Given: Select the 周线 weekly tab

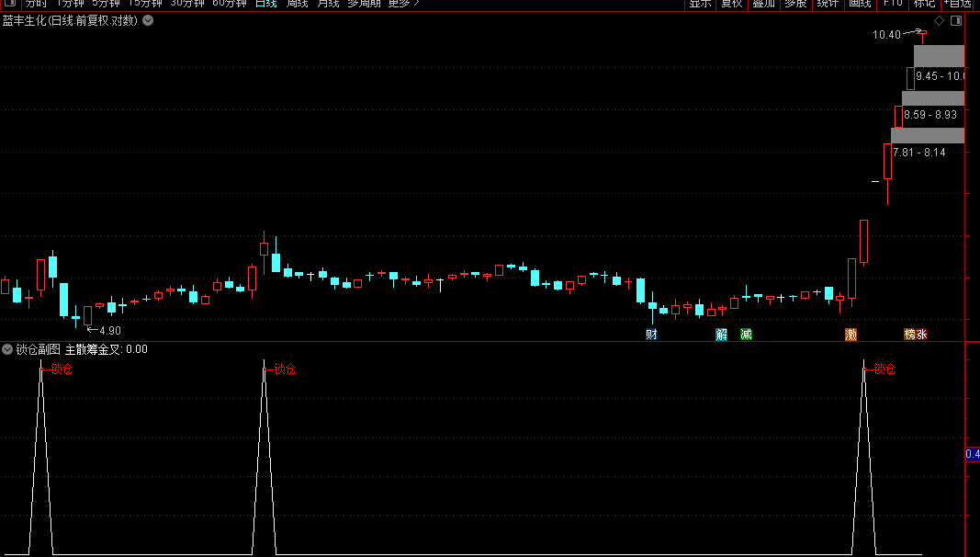Looking at the screenshot, I should tap(297, 3).
